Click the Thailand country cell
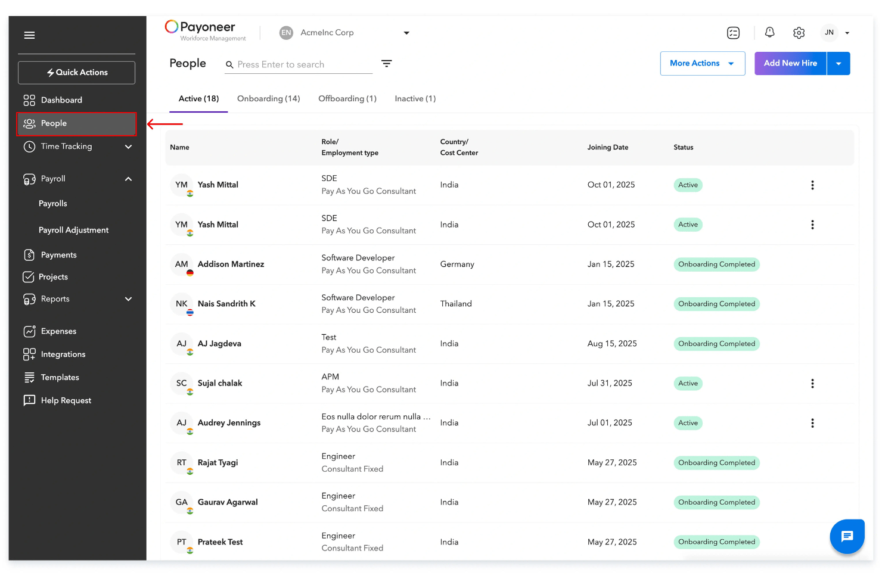The width and height of the screenshot is (882, 588). [456, 304]
